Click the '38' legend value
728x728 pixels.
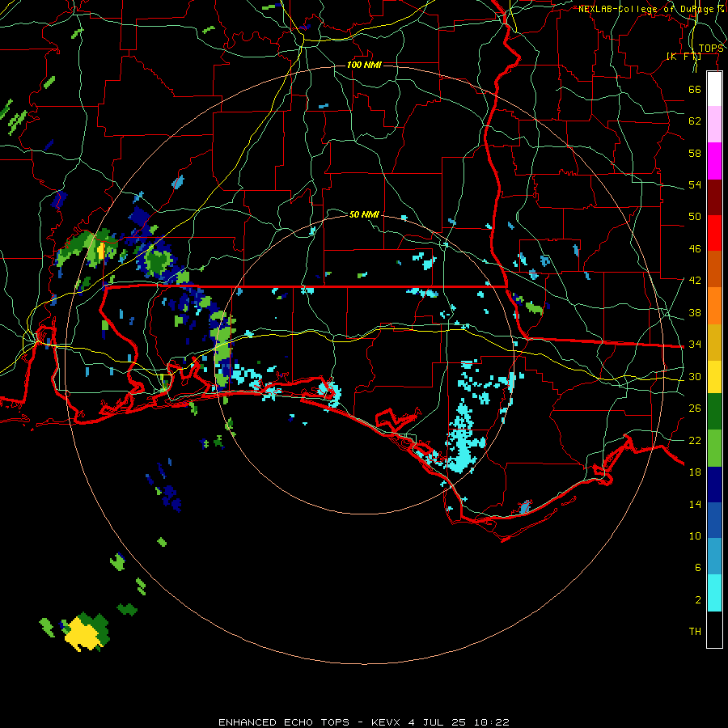(695, 312)
